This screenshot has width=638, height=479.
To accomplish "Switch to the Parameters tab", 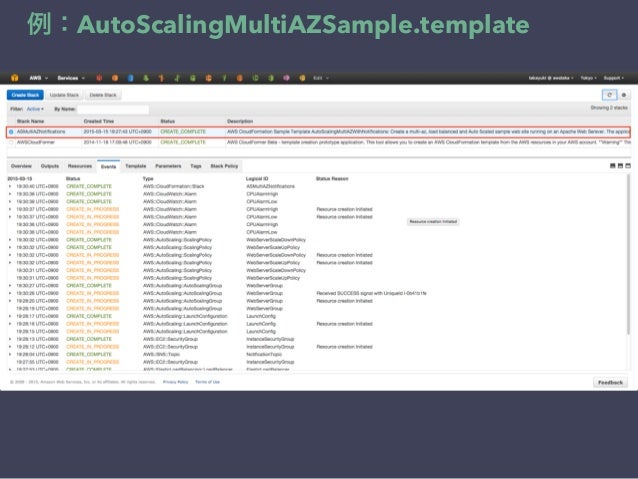I will tap(168, 166).
